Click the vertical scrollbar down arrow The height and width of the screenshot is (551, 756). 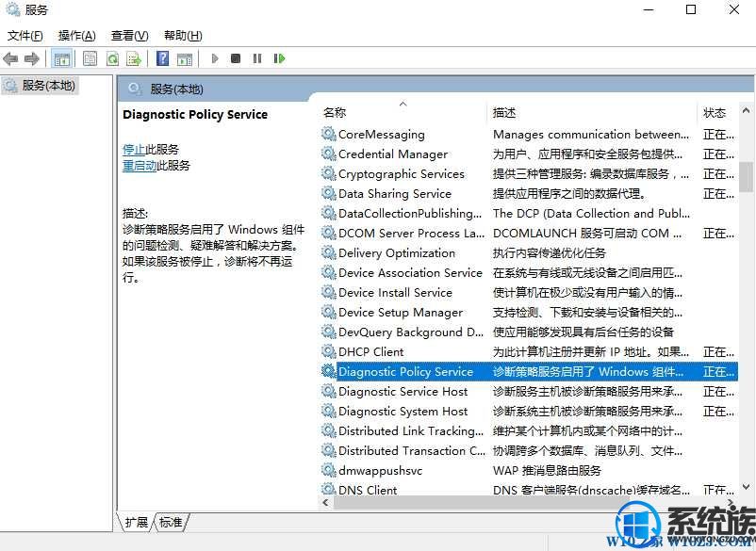(x=746, y=488)
